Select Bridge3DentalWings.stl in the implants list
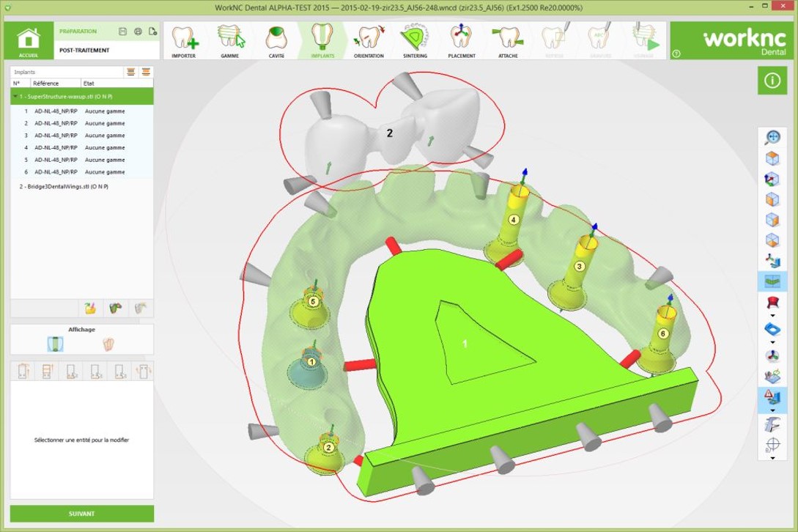798x532 pixels. pos(64,187)
